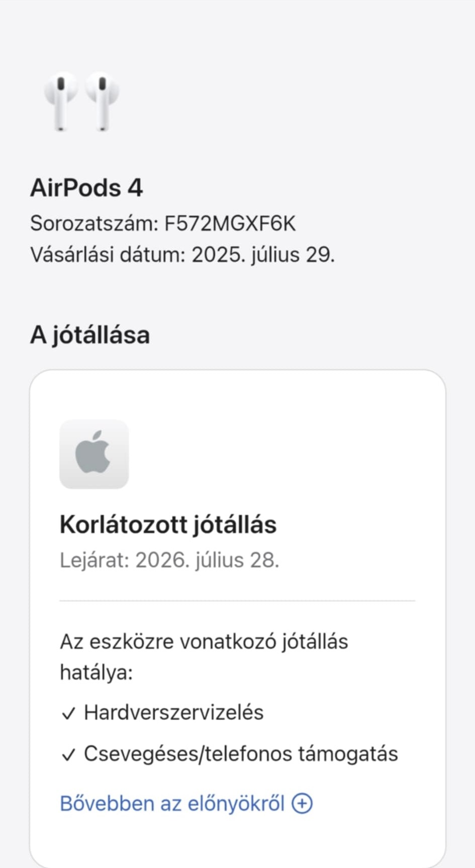Click the grey Apple logo icon
The height and width of the screenshot is (868, 475).
[x=94, y=454]
